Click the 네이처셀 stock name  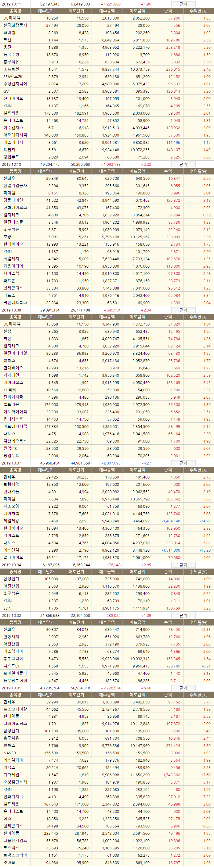click(x=11, y=514)
